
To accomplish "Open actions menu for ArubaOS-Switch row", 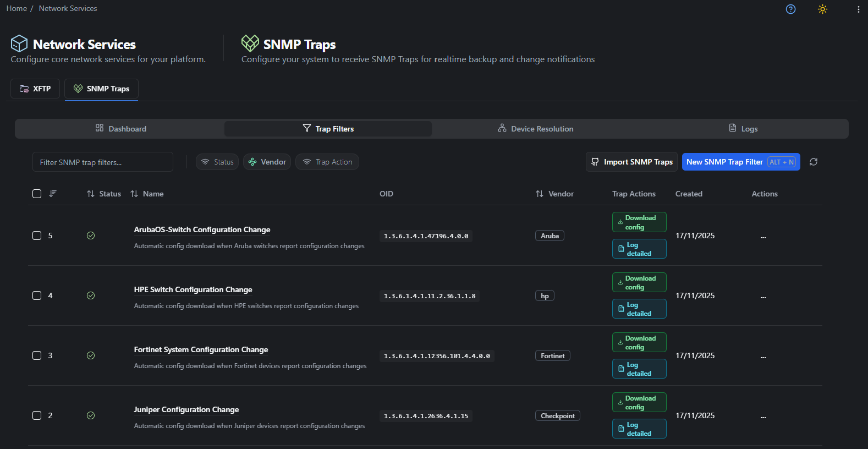I will pyautogui.click(x=763, y=237).
